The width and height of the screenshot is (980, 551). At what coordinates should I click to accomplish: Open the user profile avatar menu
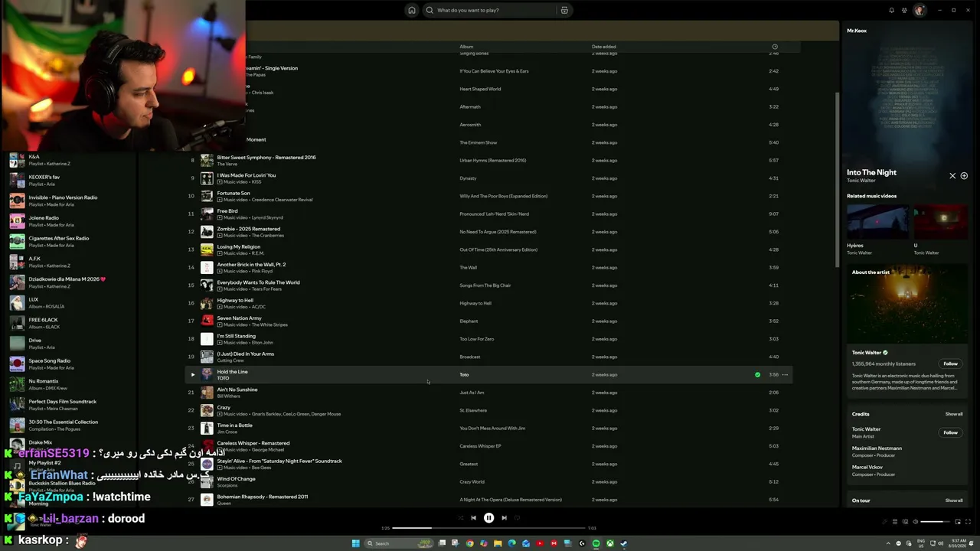[920, 10]
